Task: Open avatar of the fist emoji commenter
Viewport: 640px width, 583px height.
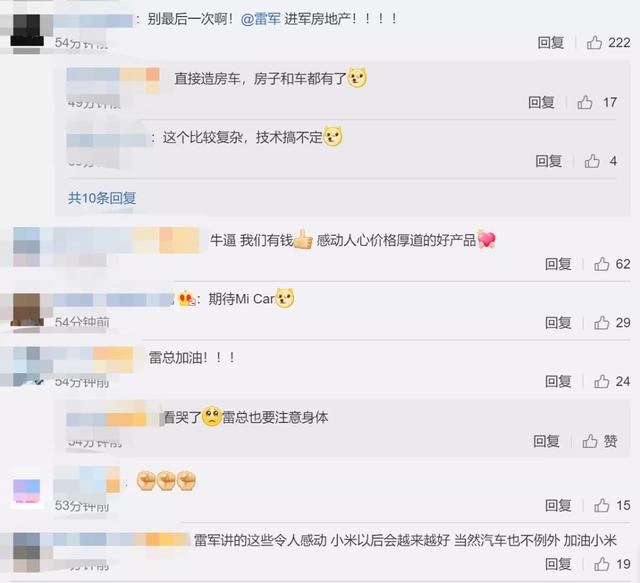Action: click(x=27, y=492)
